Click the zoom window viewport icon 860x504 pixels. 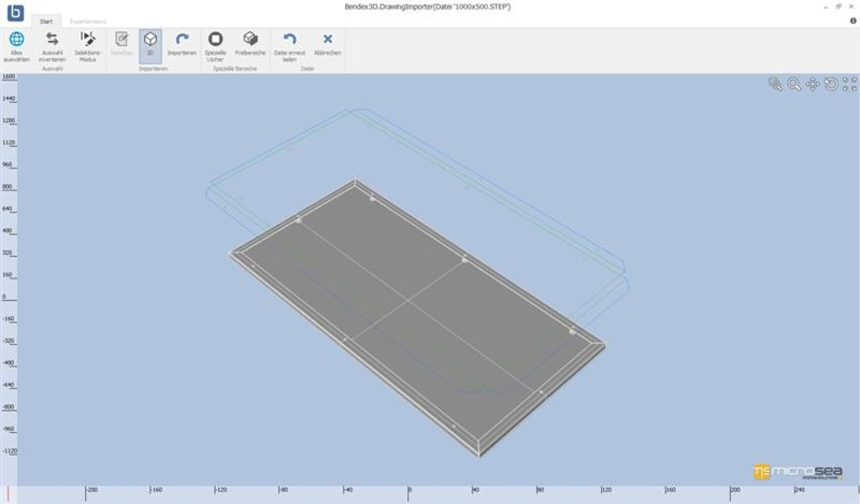coord(775,84)
